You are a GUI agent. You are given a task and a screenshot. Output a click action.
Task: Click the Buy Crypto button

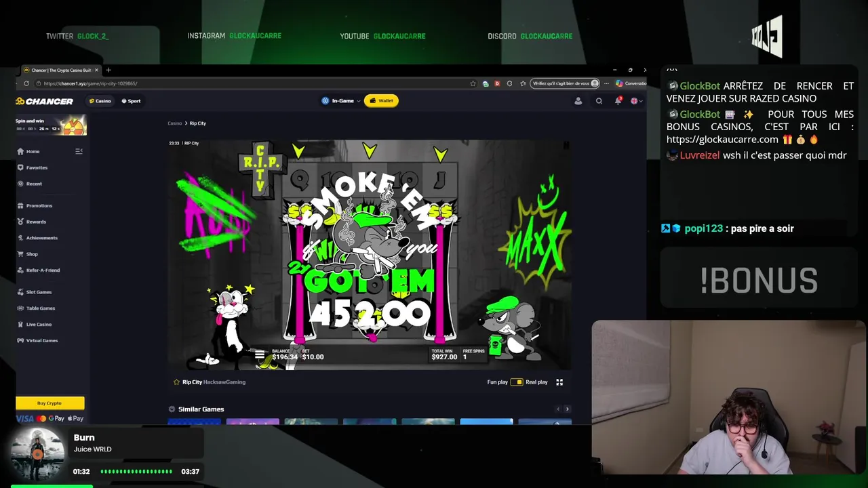pos(50,403)
